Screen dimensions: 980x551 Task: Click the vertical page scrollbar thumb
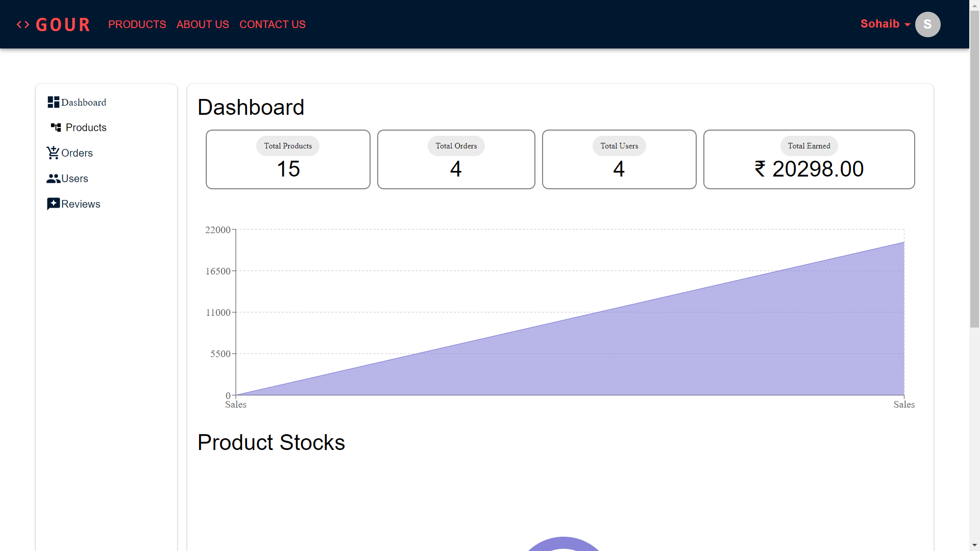click(974, 168)
